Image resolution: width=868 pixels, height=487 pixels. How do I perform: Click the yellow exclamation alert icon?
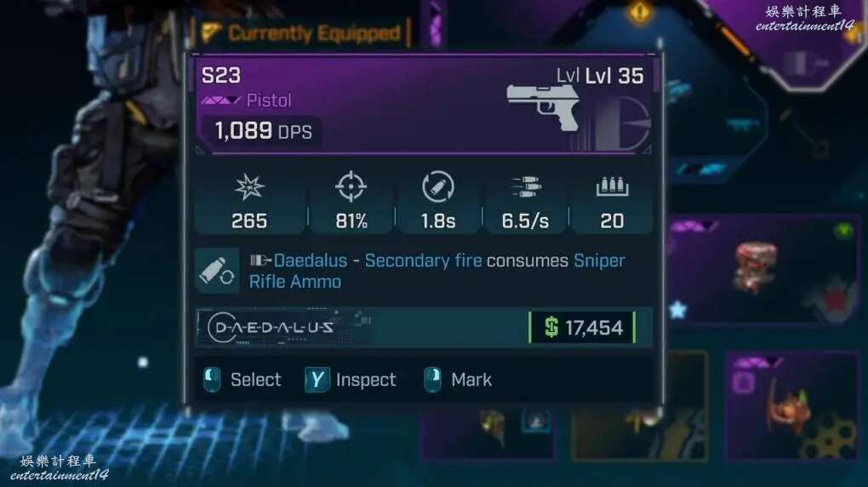pyautogui.click(x=639, y=11)
